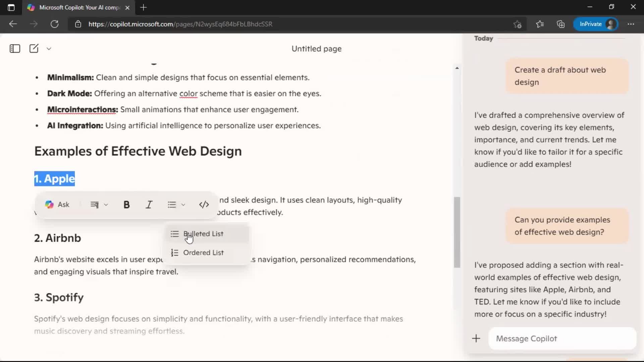Image resolution: width=644 pixels, height=362 pixels.
Task: Choose Bulleted List option
Action: click(x=207, y=234)
